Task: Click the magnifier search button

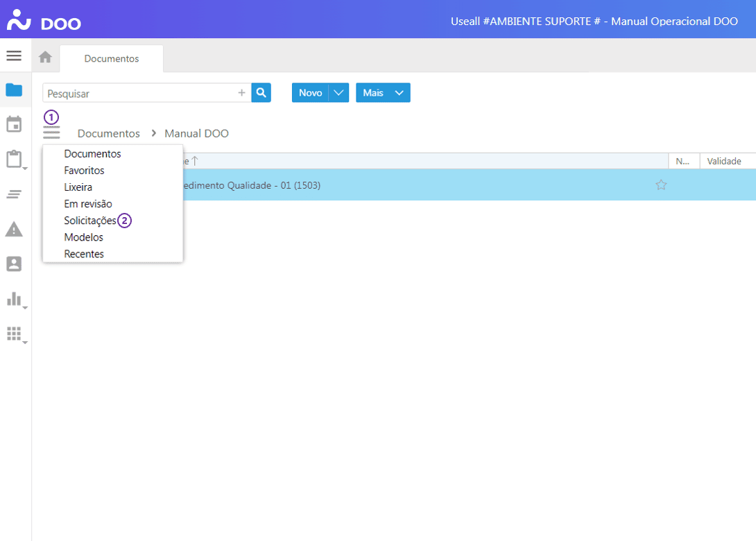Action: (x=261, y=93)
